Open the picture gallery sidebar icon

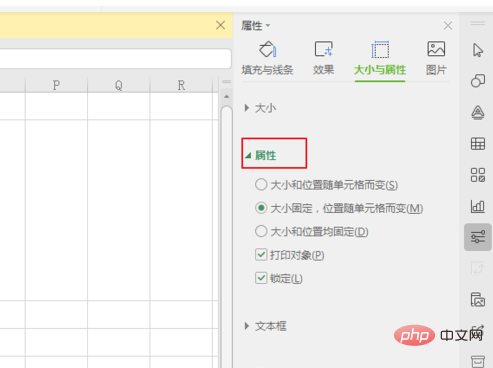tap(478, 299)
